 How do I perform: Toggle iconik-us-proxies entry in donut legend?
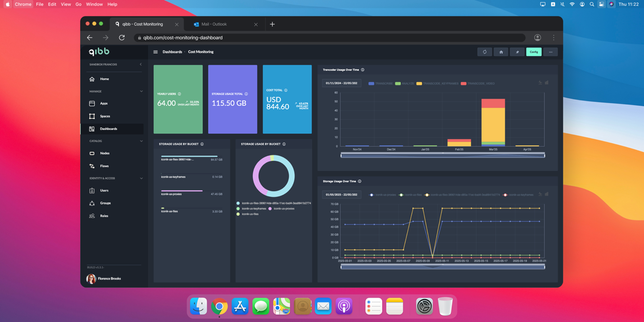(281, 209)
